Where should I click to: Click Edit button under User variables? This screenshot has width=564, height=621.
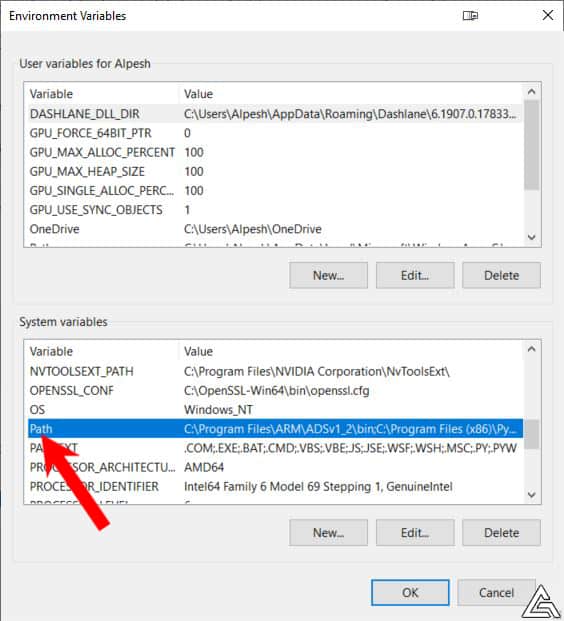[x=415, y=275]
